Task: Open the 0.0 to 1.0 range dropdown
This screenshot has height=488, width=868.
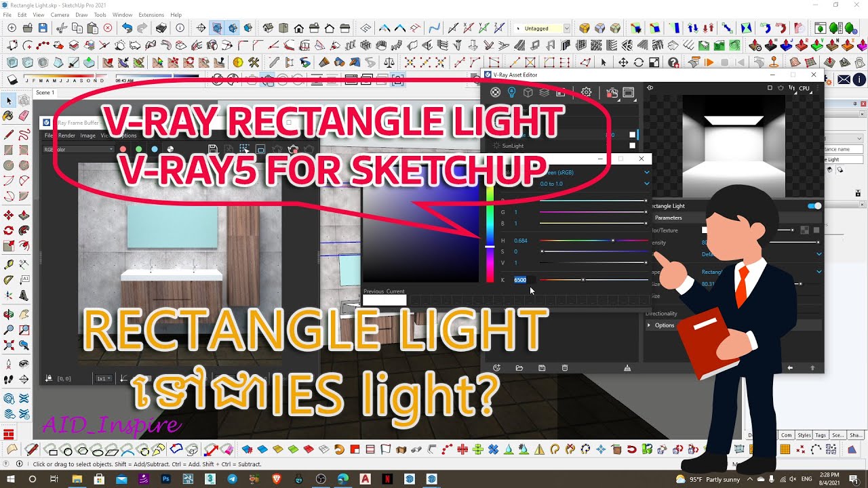Action: [x=593, y=184]
